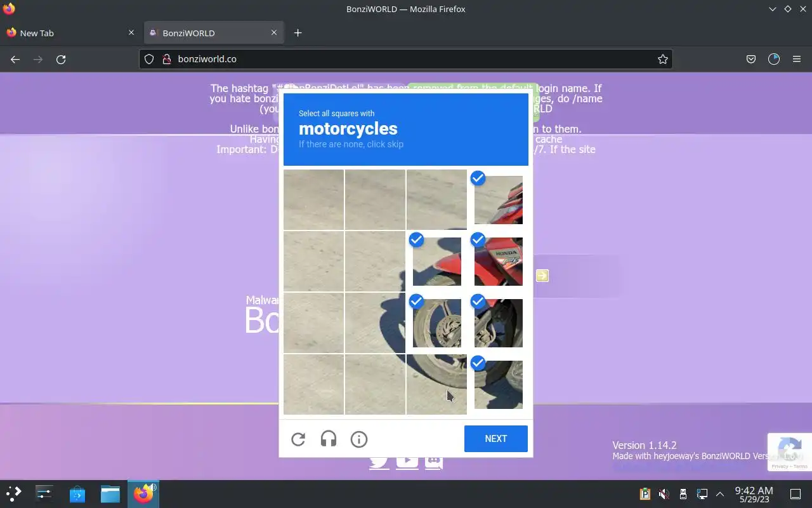Open the tracking protection shield icon

[x=149, y=59]
